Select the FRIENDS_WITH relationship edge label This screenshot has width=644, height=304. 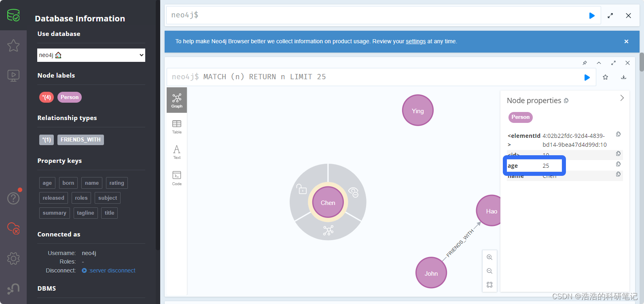460,243
